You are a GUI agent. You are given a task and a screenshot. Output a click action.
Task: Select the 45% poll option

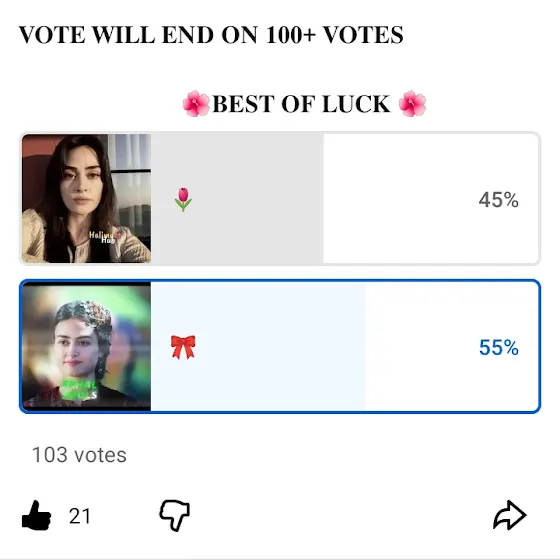point(280,199)
